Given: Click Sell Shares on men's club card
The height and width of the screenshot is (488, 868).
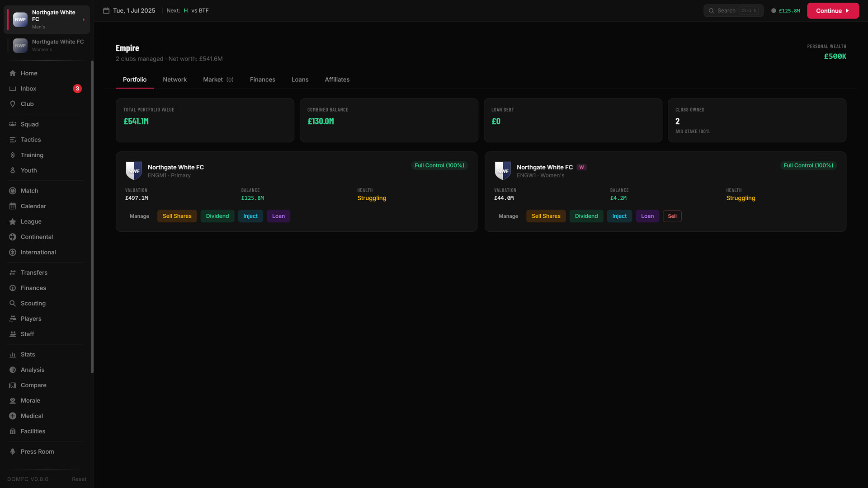Looking at the screenshot, I should point(177,216).
